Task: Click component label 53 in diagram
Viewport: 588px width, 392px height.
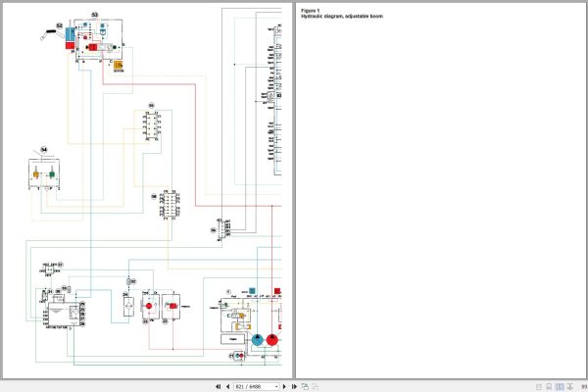Action: pyautogui.click(x=94, y=15)
